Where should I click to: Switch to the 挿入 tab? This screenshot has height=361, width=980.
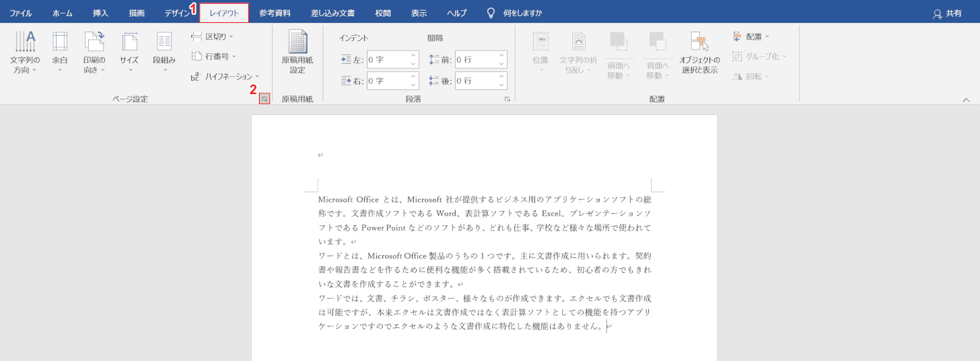100,13
